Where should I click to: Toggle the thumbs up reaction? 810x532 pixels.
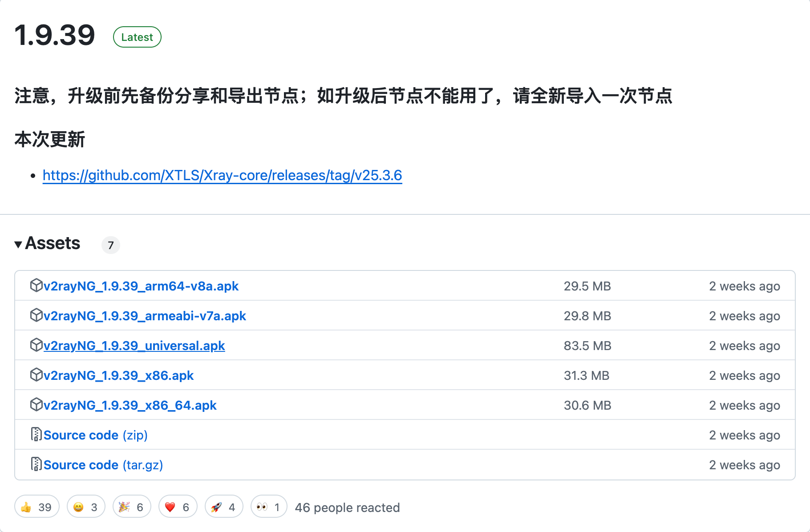click(x=37, y=507)
